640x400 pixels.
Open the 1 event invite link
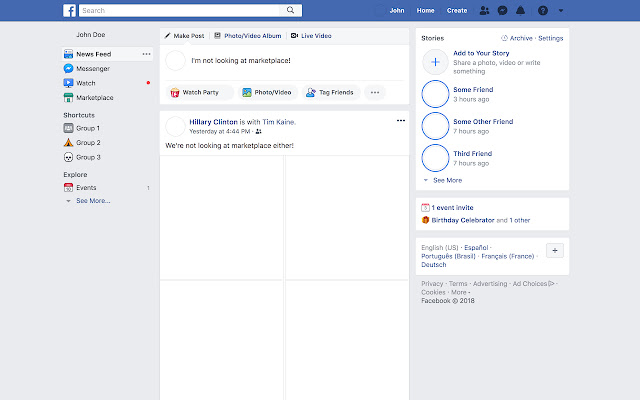click(x=452, y=208)
